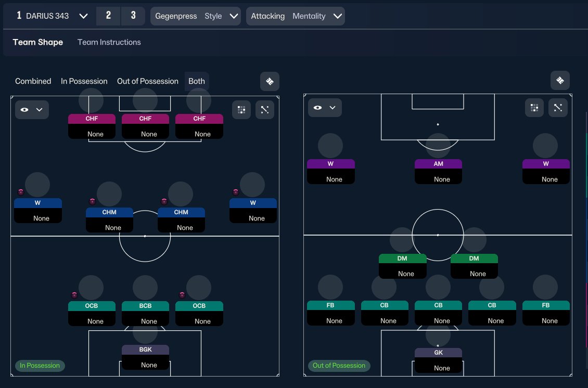This screenshot has width=588, height=388.
Task: Select the left FB full-back slot
Action: pyautogui.click(x=331, y=313)
